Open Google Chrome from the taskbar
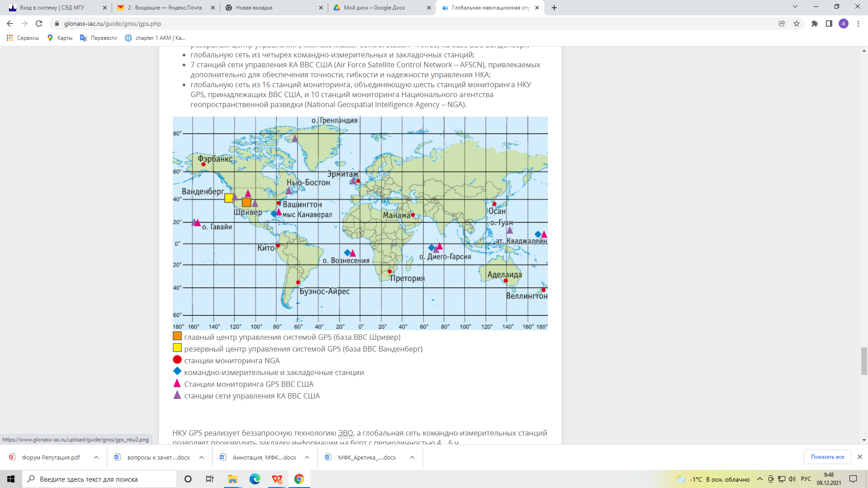Image resolution: width=868 pixels, height=488 pixels. pyautogui.click(x=299, y=479)
